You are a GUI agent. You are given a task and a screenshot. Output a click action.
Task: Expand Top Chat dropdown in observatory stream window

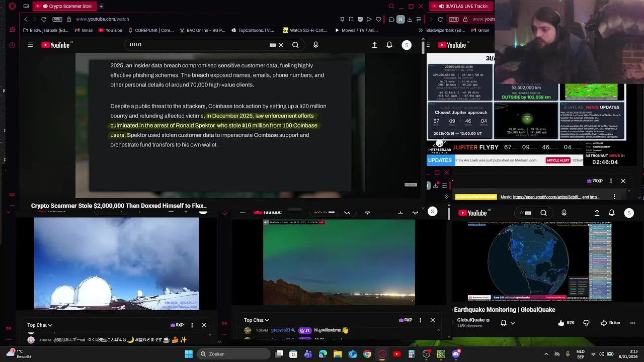(40, 325)
